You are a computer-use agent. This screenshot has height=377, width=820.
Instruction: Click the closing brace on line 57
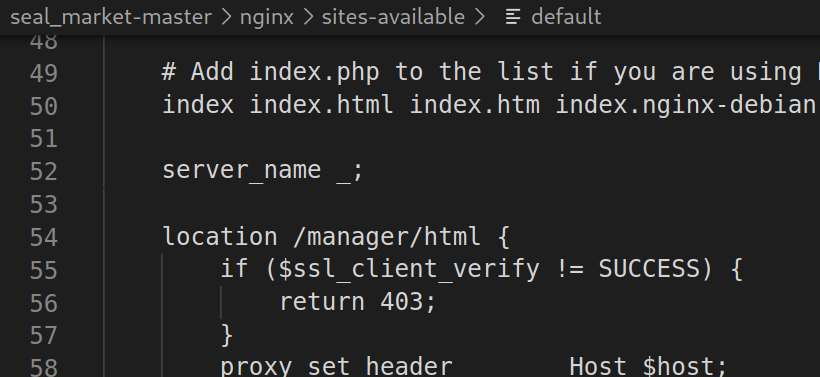tap(227, 335)
